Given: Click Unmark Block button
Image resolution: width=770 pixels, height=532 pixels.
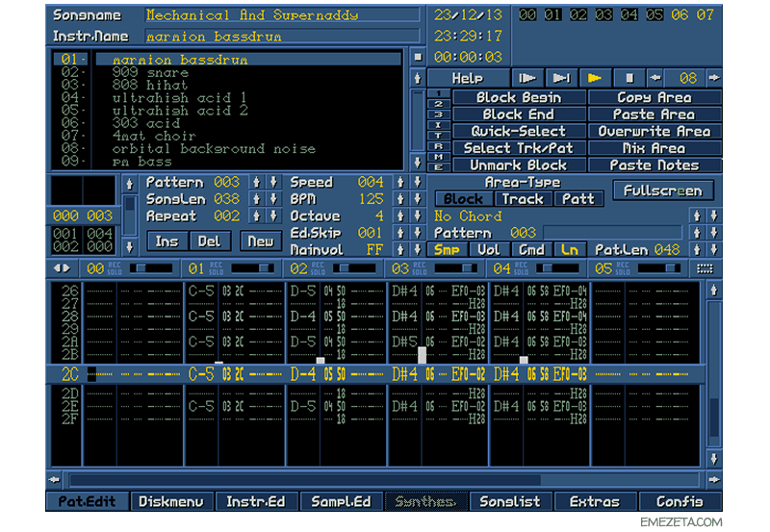Looking at the screenshot, I should 519,165.
